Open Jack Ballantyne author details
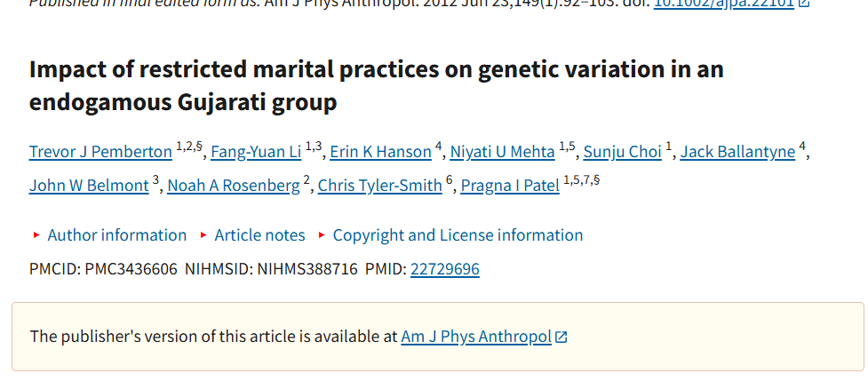This screenshot has height=389, width=868. [x=737, y=152]
